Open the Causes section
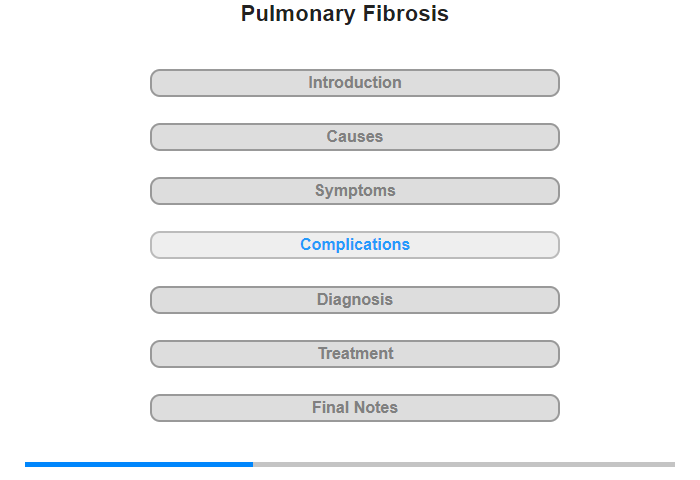Image resolution: width=700 pixels, height=480 pixels. (x=354, y=137)
